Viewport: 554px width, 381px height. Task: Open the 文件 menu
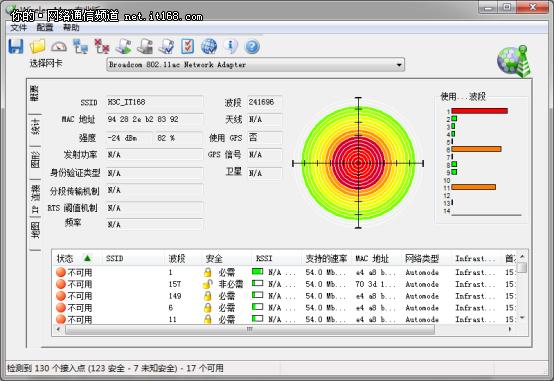18,28
